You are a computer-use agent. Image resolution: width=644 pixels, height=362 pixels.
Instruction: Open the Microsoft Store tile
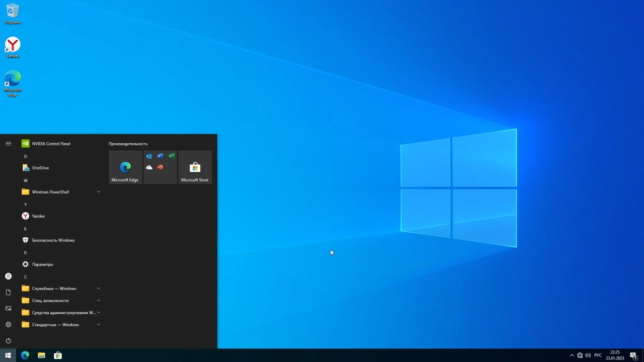pos(195,167)
